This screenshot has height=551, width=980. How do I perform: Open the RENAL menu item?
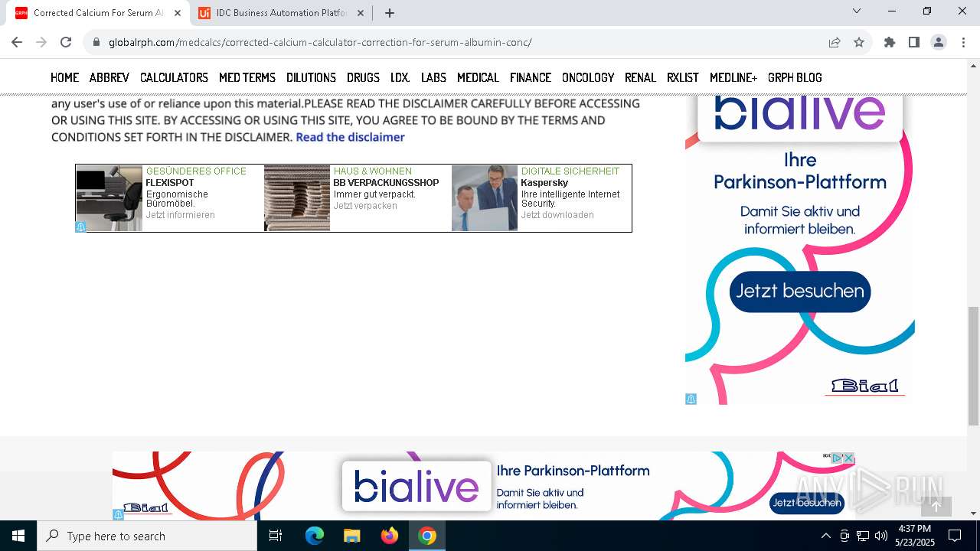click(x=640, y=77)
